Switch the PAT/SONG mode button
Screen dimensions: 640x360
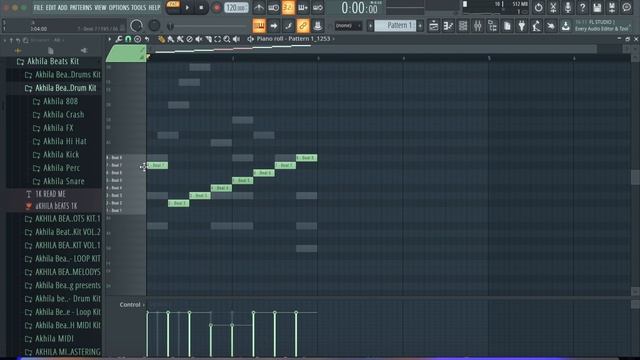pyautogui.click(x=173, y=7)
